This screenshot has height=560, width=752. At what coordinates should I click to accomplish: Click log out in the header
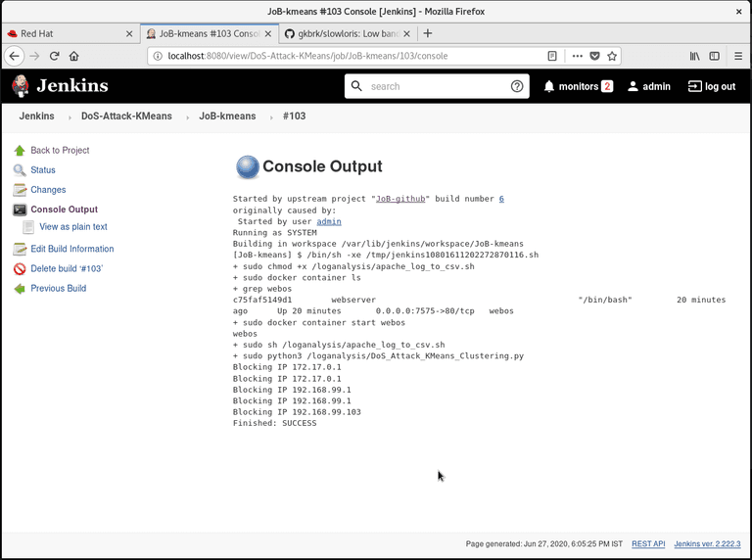click(x=712, y=86)
